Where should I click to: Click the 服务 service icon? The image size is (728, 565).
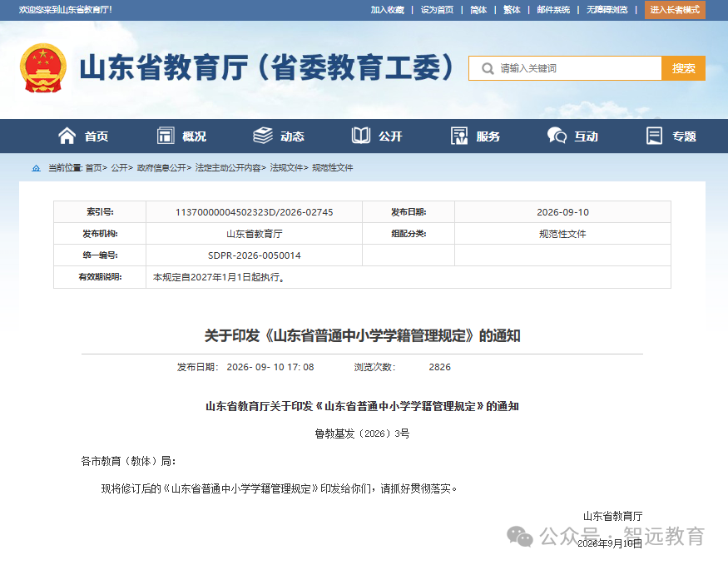pos(459,136)
